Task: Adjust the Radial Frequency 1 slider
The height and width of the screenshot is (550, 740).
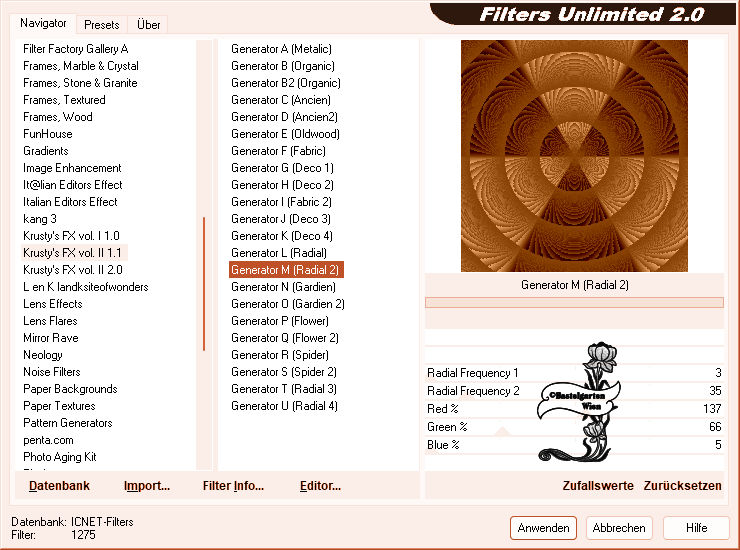Action: (574, 372)
